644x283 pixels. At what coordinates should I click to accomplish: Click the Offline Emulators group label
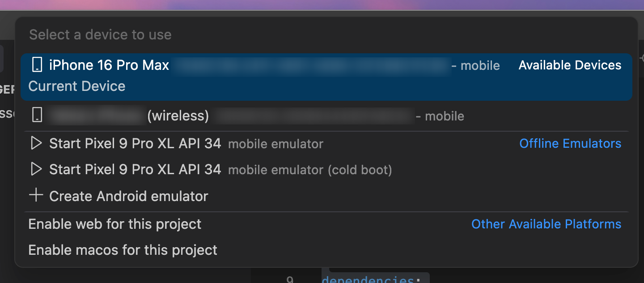(570, 144)
